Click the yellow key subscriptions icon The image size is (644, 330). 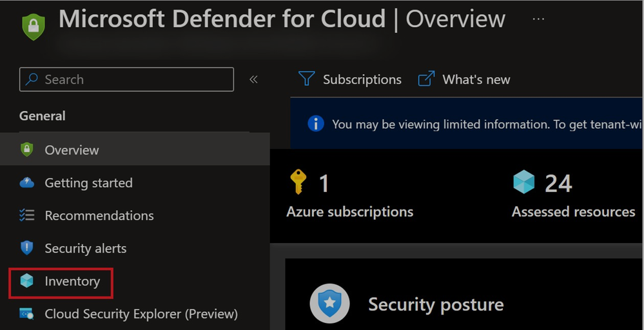click(x=298, y=182)
